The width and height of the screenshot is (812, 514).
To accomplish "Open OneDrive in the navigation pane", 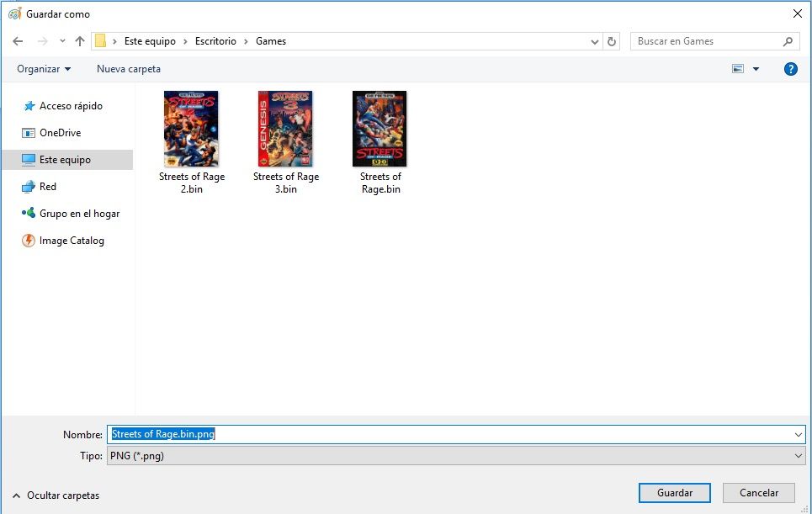I will [60, 133].
